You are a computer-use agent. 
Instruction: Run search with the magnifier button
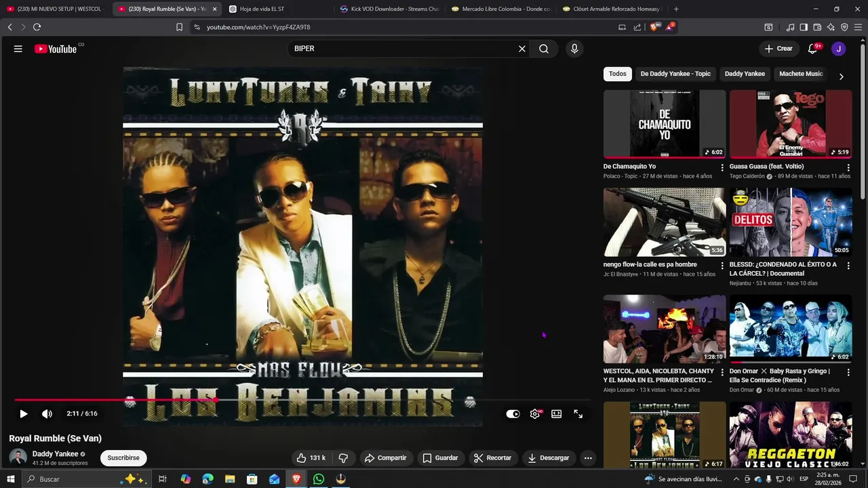point(544,49)
